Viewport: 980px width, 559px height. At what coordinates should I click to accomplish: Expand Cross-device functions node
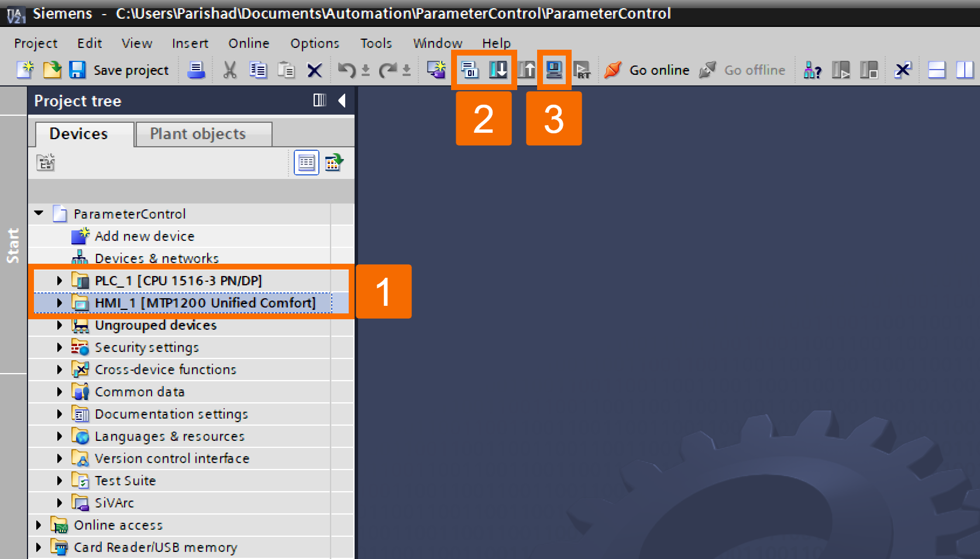(59, 370)
